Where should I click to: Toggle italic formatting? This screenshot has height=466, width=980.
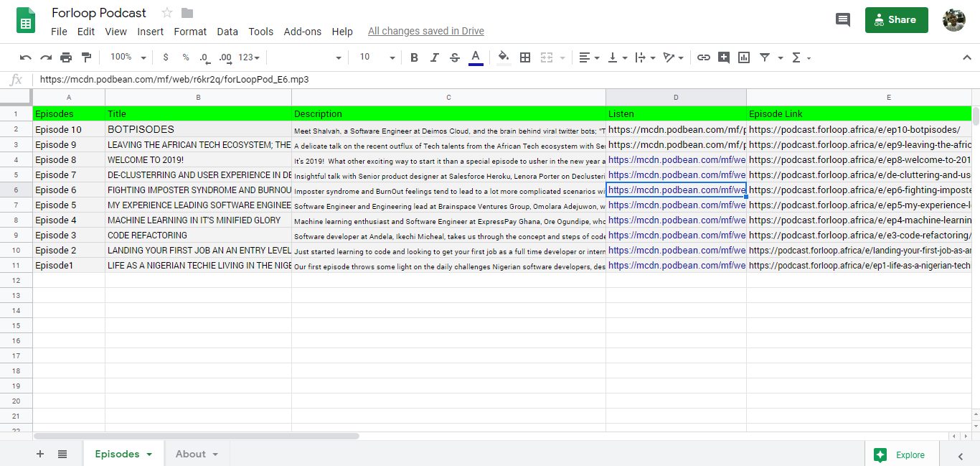coord(434,57)
